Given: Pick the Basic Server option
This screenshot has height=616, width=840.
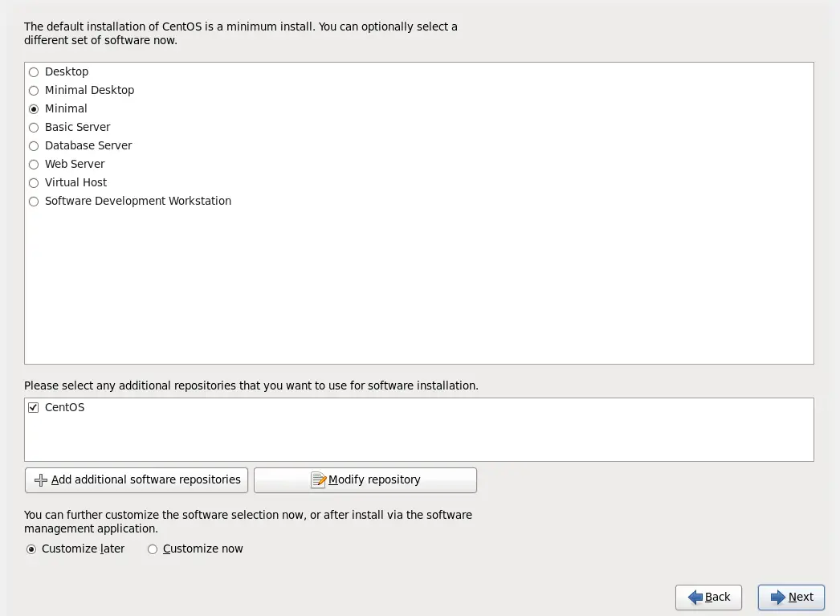Looking at the screenshot, I should point(34,128).
